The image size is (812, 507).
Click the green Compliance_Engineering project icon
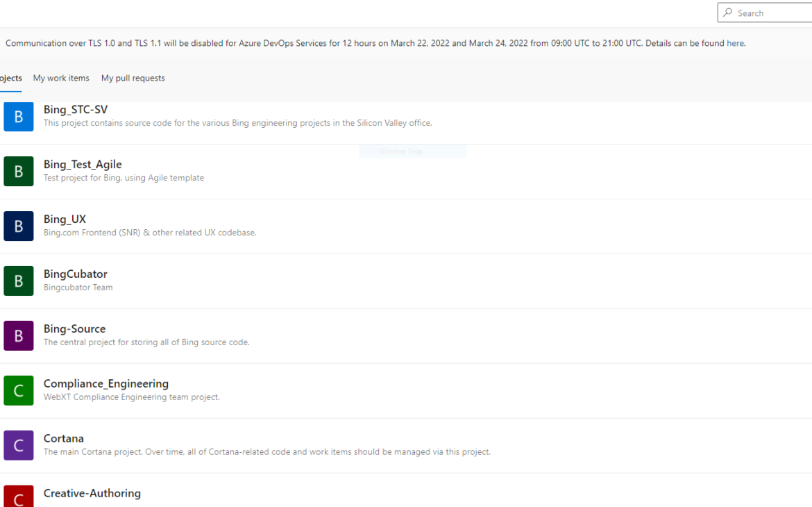[18, 390]
